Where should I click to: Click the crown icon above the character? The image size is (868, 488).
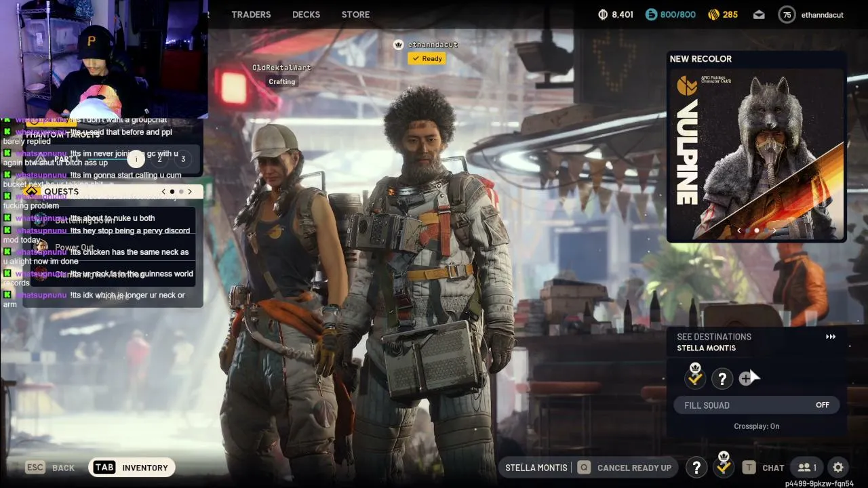pos(399,45)
